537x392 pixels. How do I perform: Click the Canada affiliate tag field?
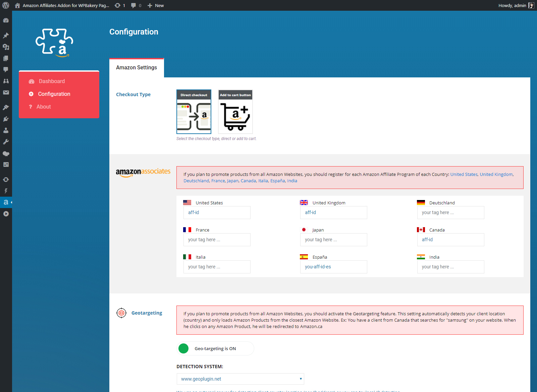[451, 240]
